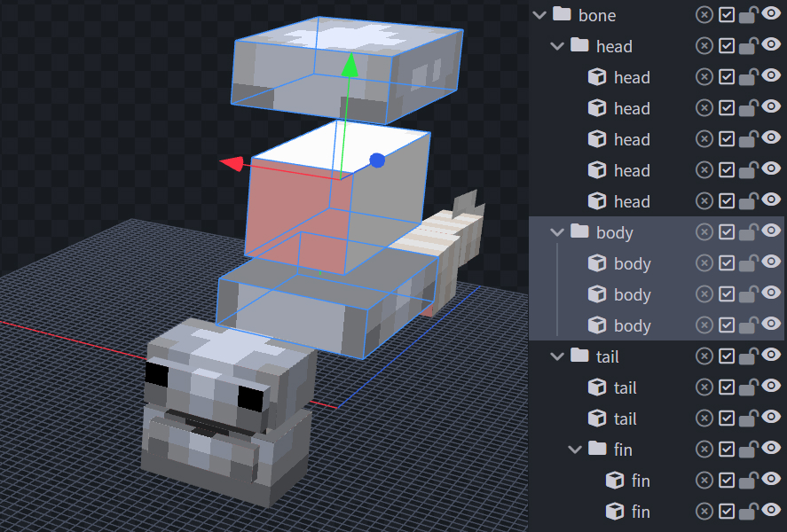Toggle the circled X icon on tail group row
787x532 pixels.
pos(704,356)
